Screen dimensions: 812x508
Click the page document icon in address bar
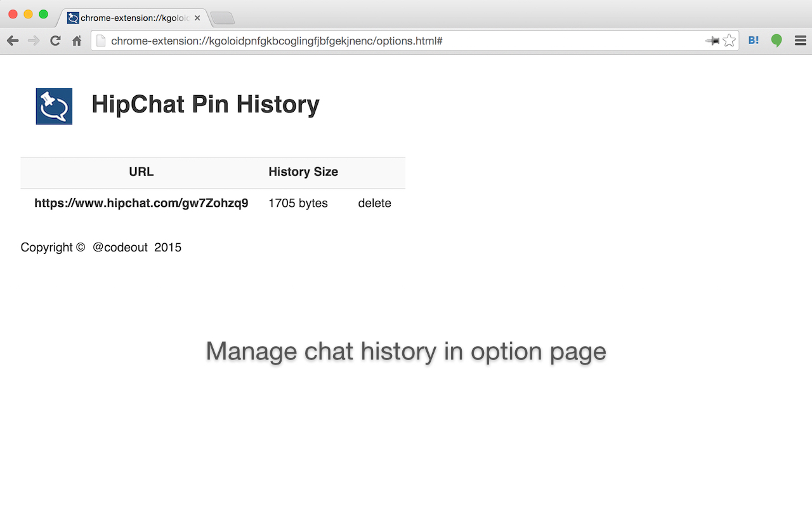tap(100, 41)
